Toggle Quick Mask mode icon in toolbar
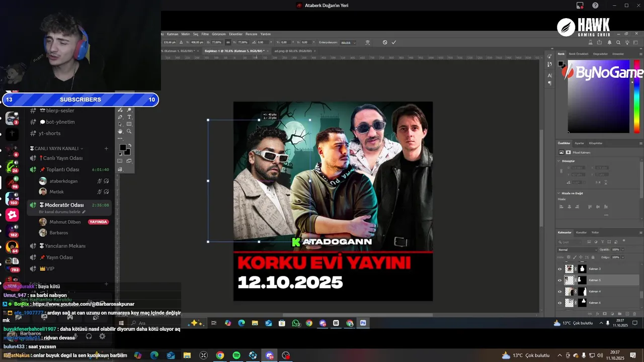 pos(120,161)
